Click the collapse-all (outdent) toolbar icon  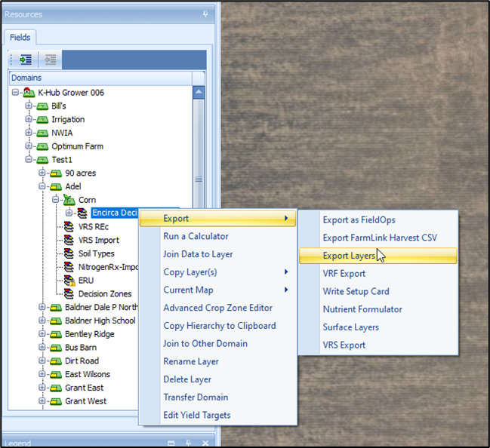coord(51,60)
